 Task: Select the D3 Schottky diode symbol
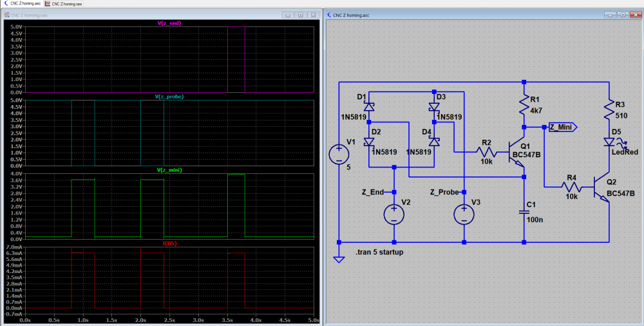click(x=434, y=107)
